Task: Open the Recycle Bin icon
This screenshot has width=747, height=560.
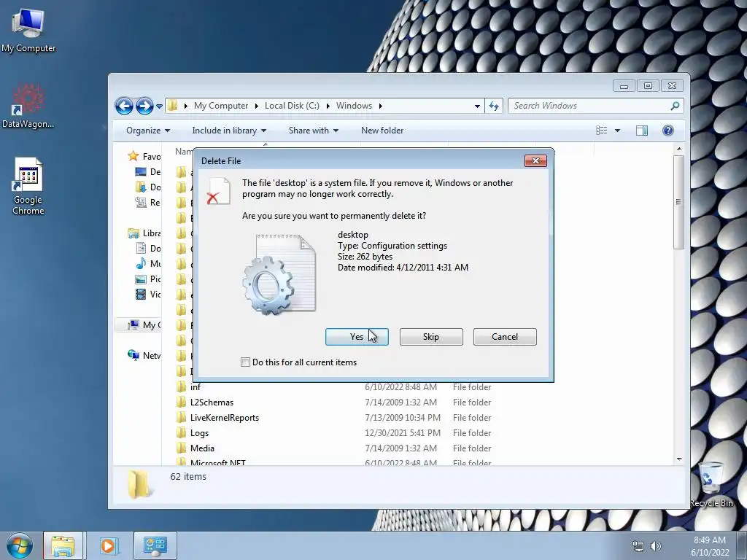Action: [x=711, y=484]
